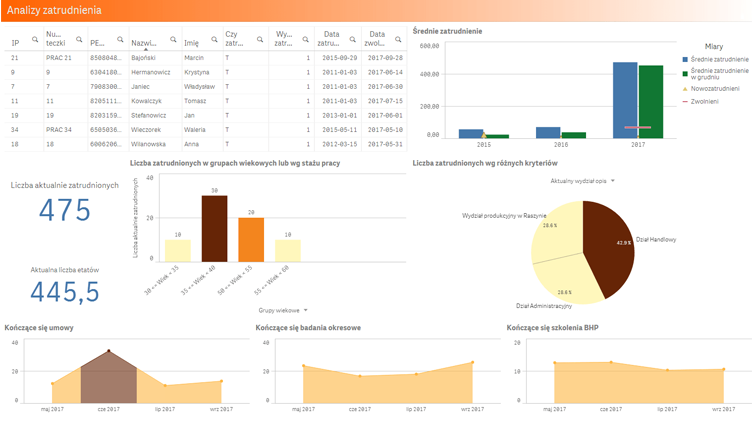
Task: Open search for Czy zatrudniony column
Action: [258, 39]
